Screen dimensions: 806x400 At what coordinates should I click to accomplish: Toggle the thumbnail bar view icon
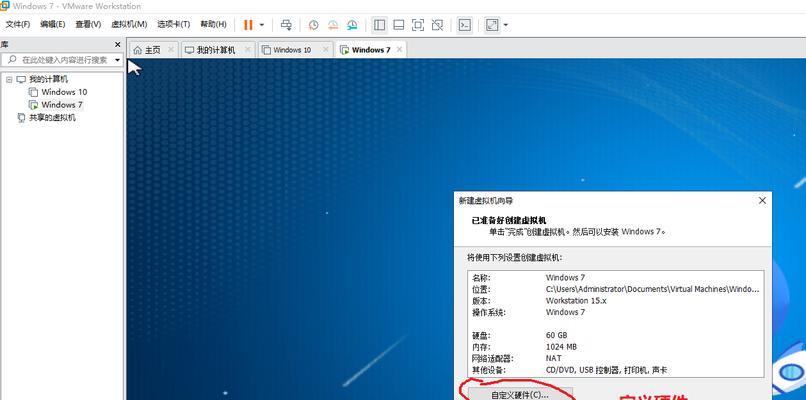[398, 25]
